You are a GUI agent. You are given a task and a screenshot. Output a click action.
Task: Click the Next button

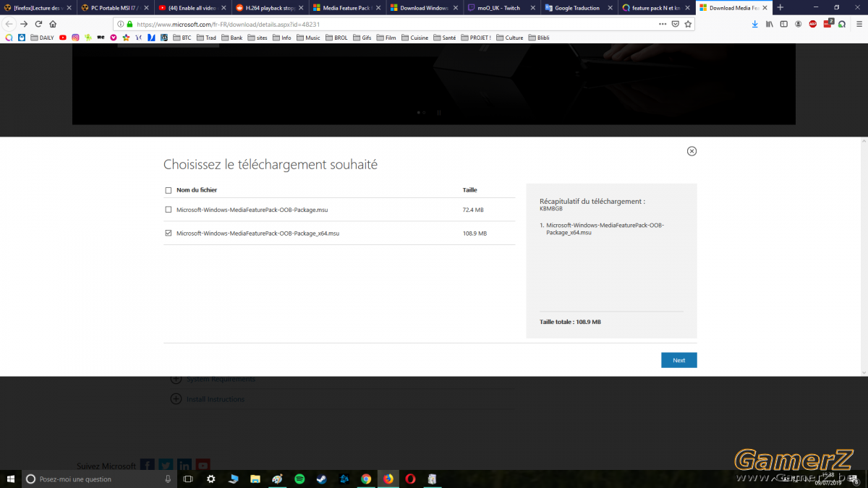tap(679, 360)
